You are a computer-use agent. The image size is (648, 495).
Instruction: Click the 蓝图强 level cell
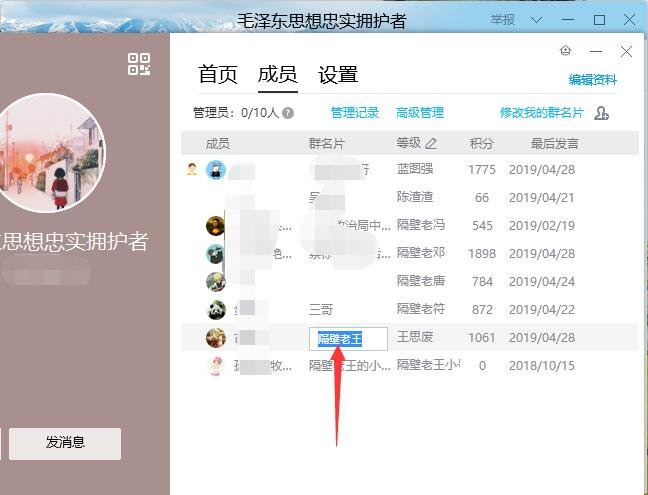click(415, 169)
